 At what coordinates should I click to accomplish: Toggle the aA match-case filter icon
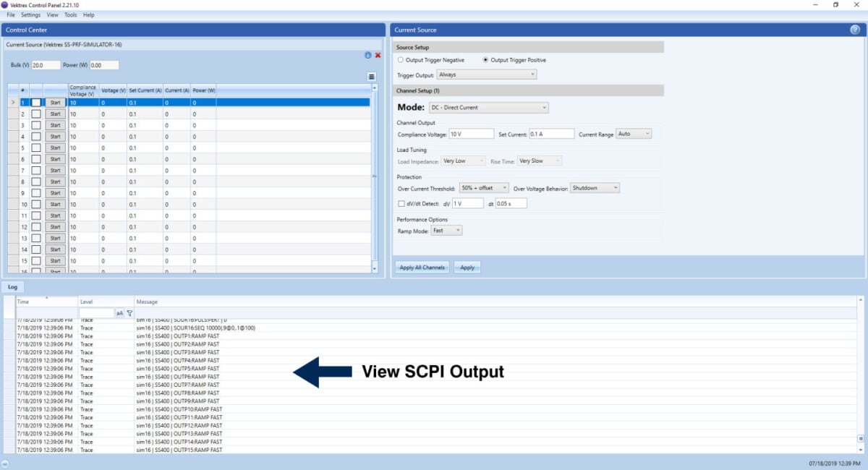[120, 313]
